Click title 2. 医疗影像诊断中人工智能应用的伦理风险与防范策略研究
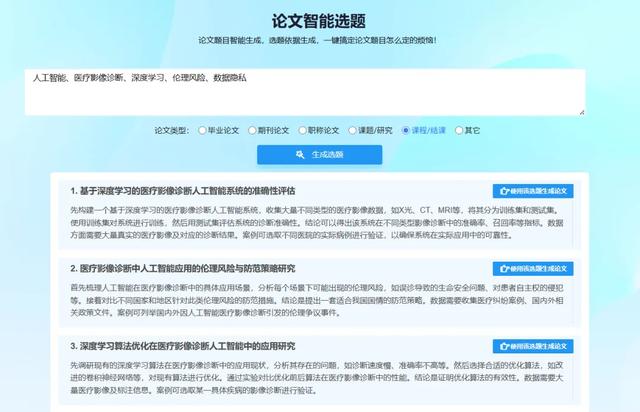640x412 pixels. [182, 269]
